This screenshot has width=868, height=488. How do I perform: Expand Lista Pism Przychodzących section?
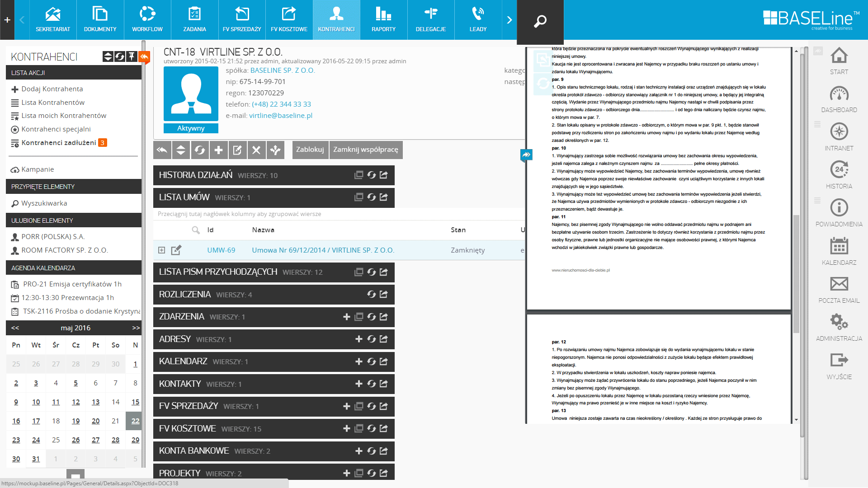coord(274,272)
